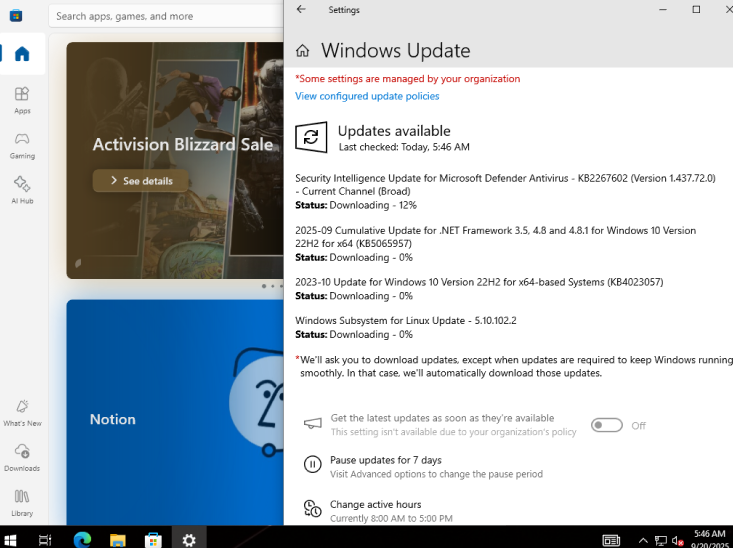Click Windows Subsystem for Linux Update text

[406, 321]
